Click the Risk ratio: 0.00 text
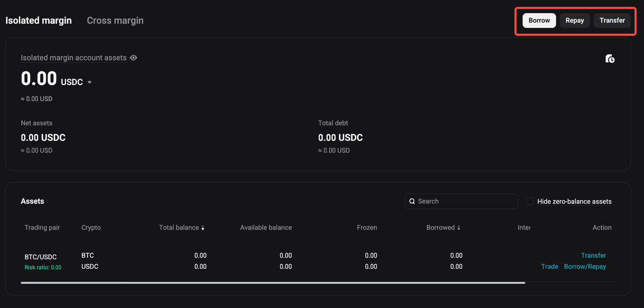Screen dimensions: 644x308 click(43, 267)
